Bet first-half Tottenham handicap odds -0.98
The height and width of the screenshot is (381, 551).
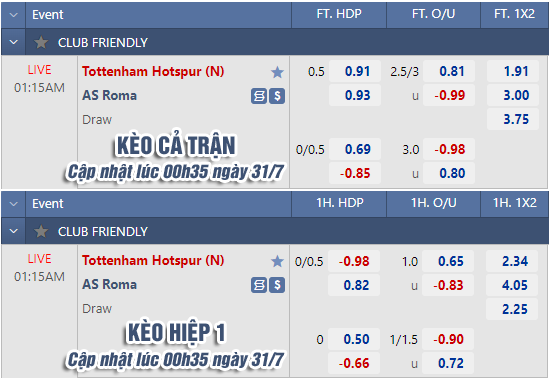pos(354,261)
